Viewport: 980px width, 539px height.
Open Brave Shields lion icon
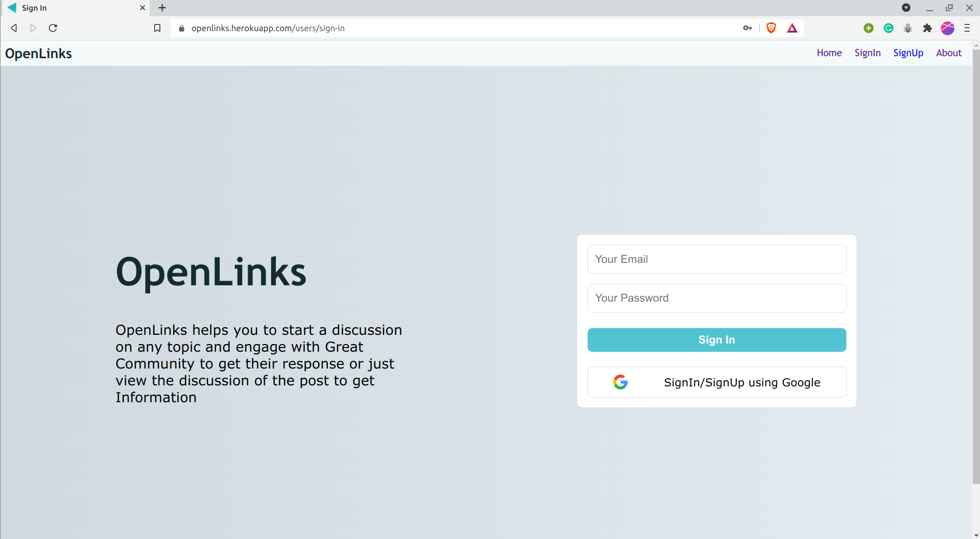click(771, 28)
